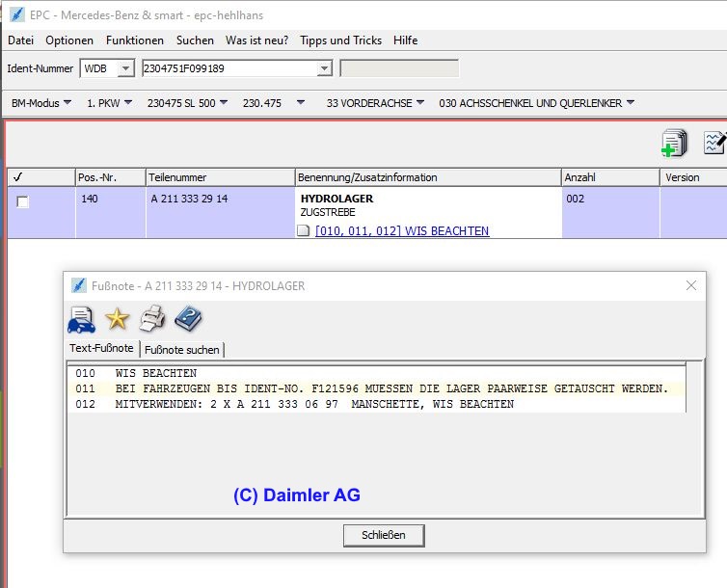Open the Optionen menu
The height and width of the screenshot is (588, 727).
click(69, 40)
